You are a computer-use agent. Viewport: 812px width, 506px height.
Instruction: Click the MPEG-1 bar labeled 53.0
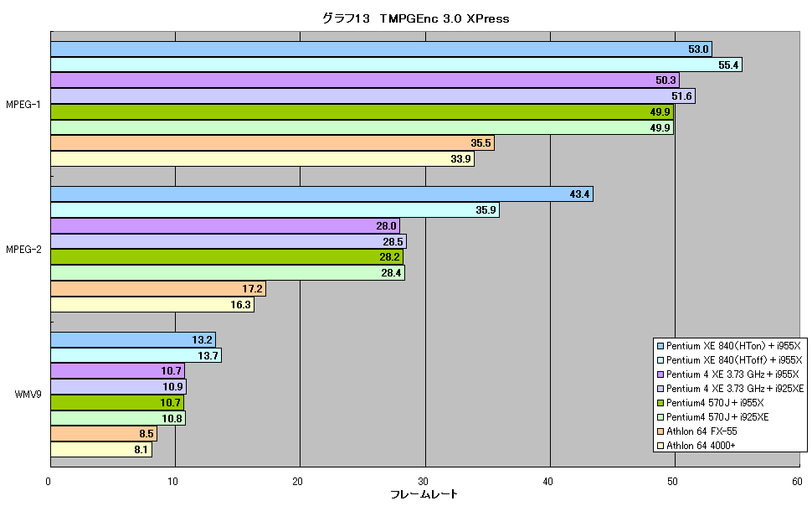click(x=381, y=49)
